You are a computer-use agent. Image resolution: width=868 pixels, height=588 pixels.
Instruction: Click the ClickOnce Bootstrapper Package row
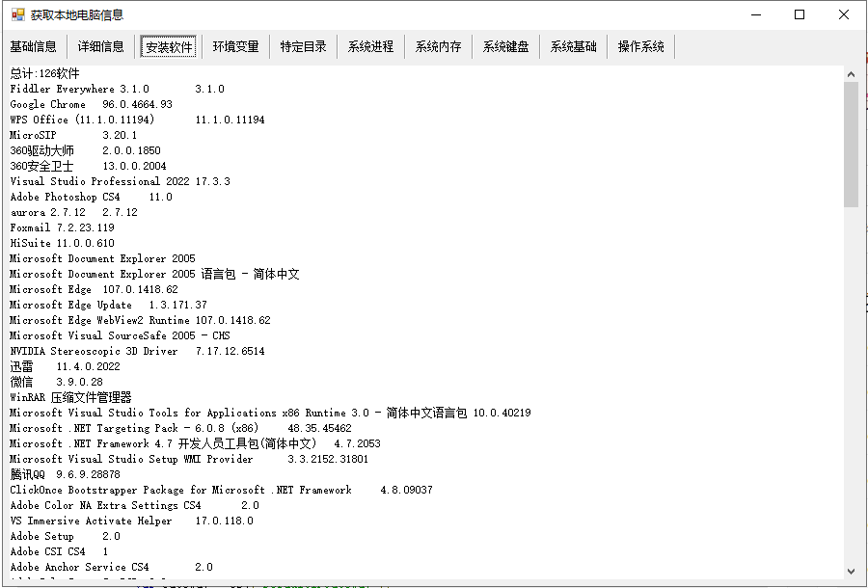click(x=222, y=492)
